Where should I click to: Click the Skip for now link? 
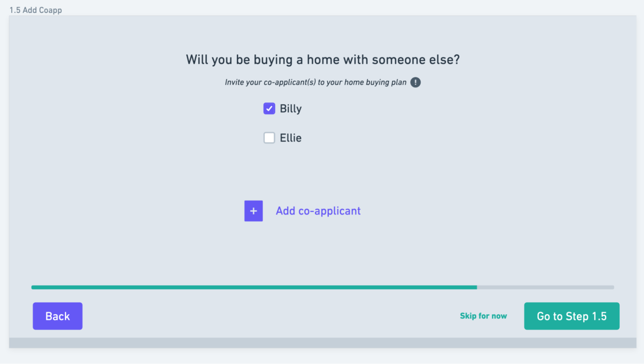[483, 316]
